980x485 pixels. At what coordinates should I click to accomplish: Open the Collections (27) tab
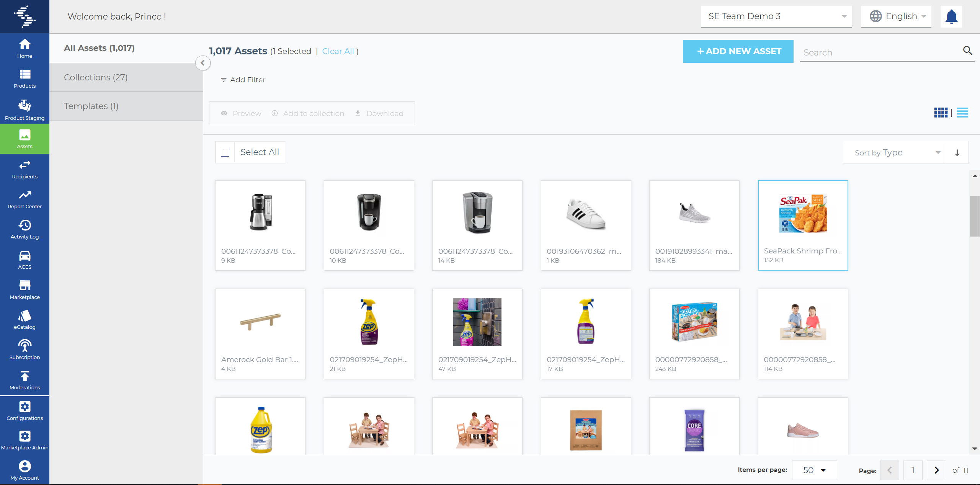tap(96, 77)
